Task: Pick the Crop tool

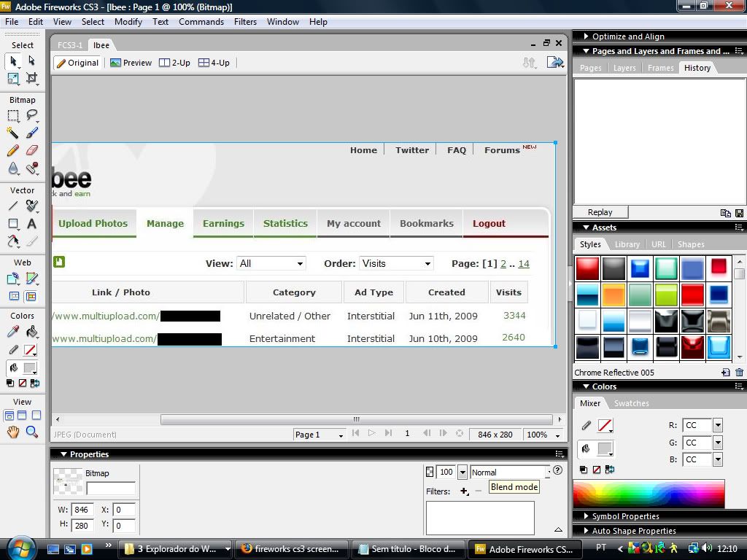Action: (32, 79)
